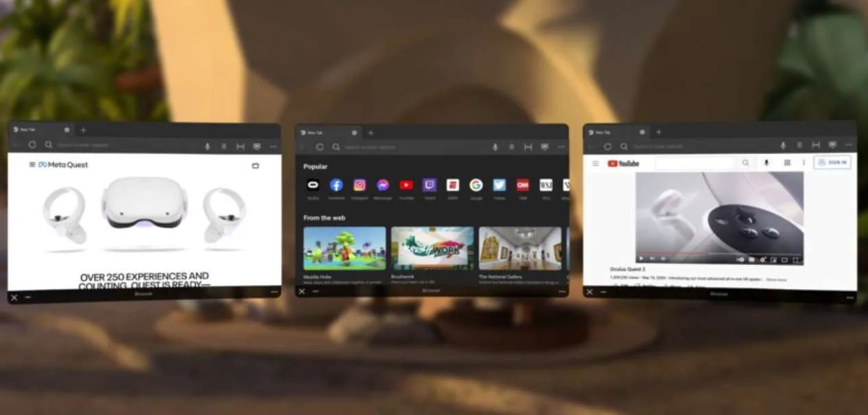Add a new tab in the middle Popular window
Image resolution: width=868 pixels, height=415 pixels.
(371, 132)
